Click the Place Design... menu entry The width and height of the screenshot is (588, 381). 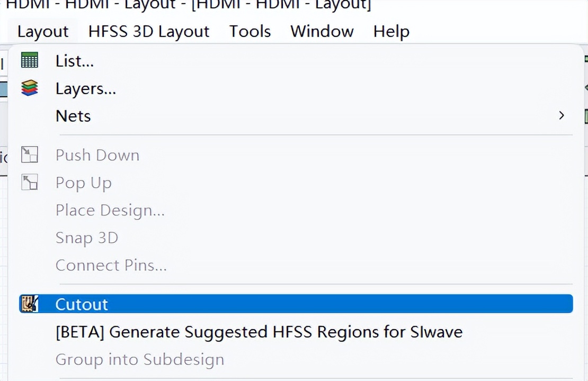click(x=110, y=210)
